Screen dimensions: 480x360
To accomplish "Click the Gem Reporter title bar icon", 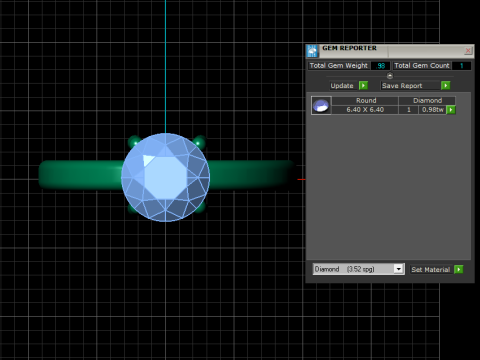I will pyautogui.click(x=312, y=51).
